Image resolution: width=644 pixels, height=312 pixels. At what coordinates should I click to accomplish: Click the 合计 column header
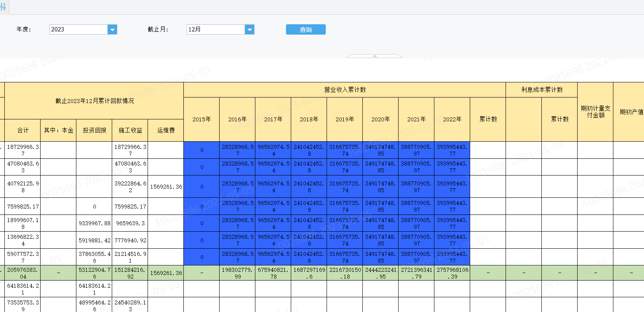tap(23, 130)
